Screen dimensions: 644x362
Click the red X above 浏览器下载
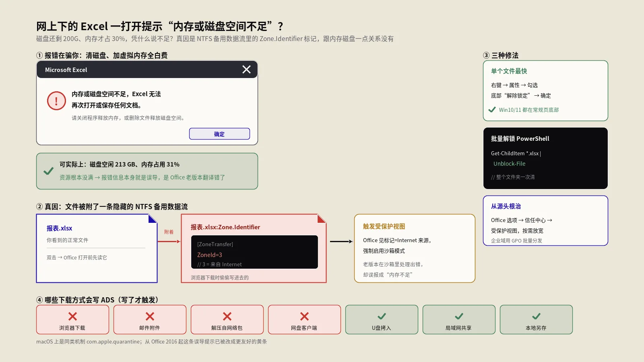pyautogui.click(x=72, y=317)
